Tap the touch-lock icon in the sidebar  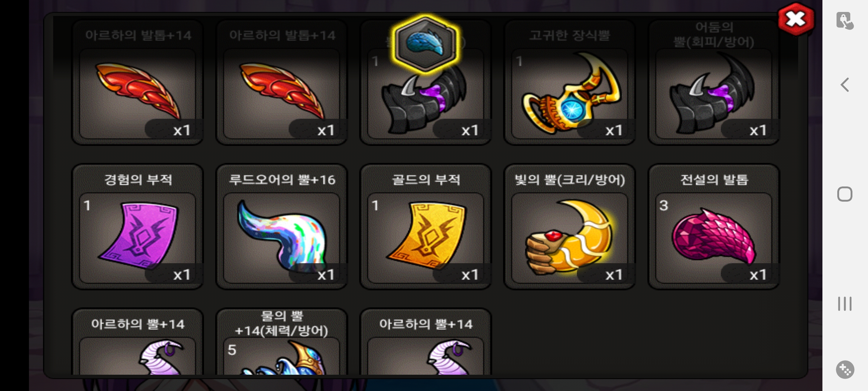(845, 21)
